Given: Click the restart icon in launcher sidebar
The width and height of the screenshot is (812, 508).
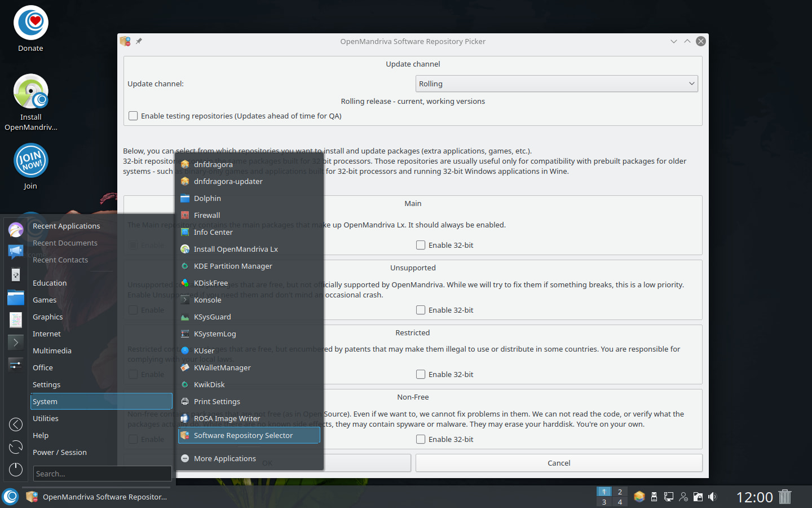Looking at the screenshot, I should click(x=16, y=447).
